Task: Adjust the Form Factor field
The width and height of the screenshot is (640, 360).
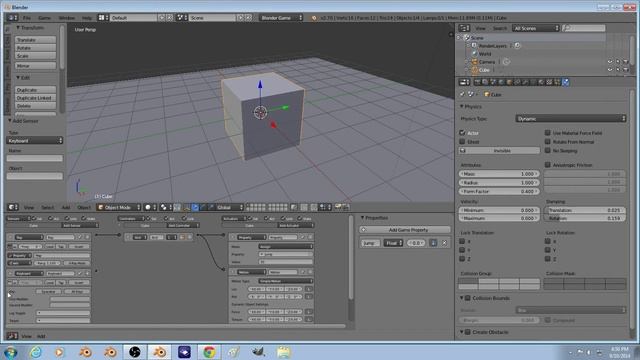Action: click(499, 191)
